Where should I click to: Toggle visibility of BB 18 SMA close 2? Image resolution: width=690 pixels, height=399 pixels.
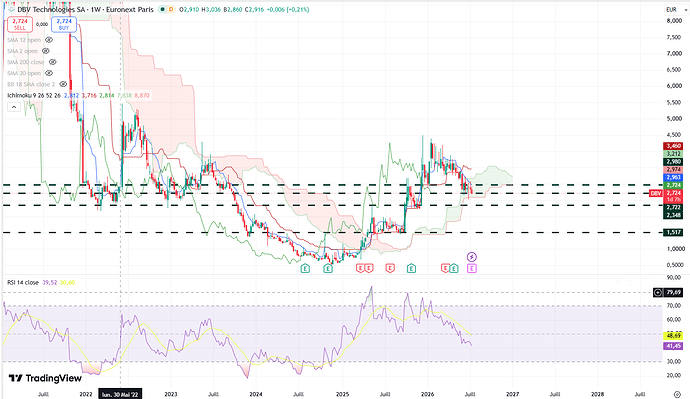pyautogui.click(x=63, y=84)
